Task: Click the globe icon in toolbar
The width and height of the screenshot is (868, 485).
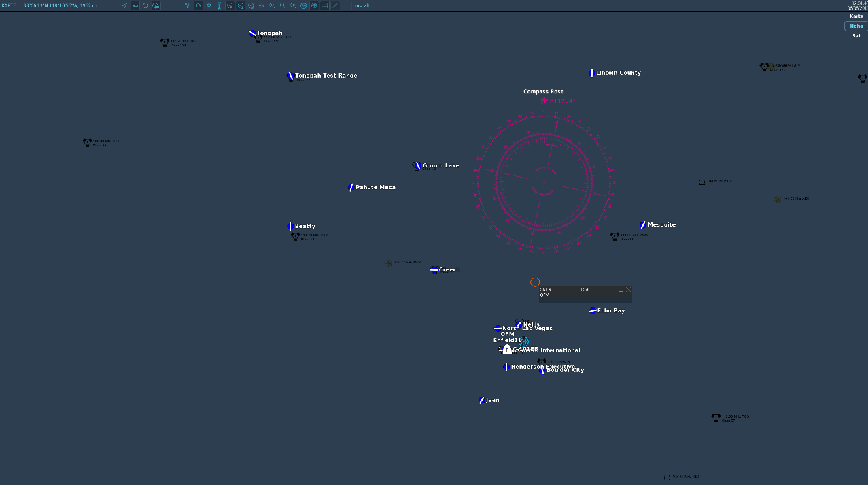Action: [314, 5]
